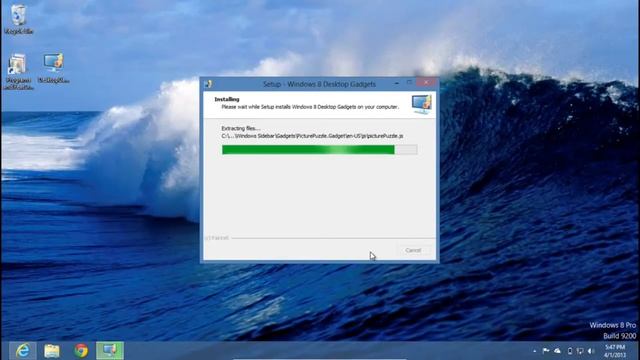Select the desktop gadgets installer desktop icon
This screenshot has width=640, height=360.
53,68
